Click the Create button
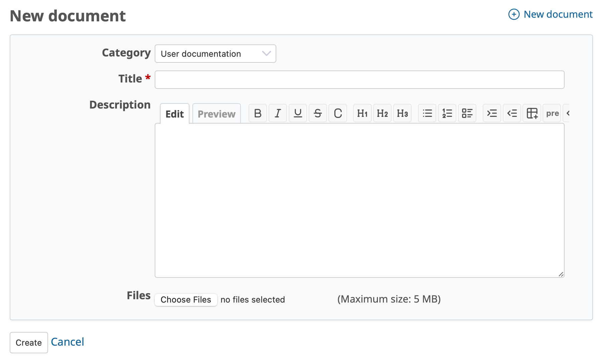The height and width of the screenshot is (364, 604). 29,343
